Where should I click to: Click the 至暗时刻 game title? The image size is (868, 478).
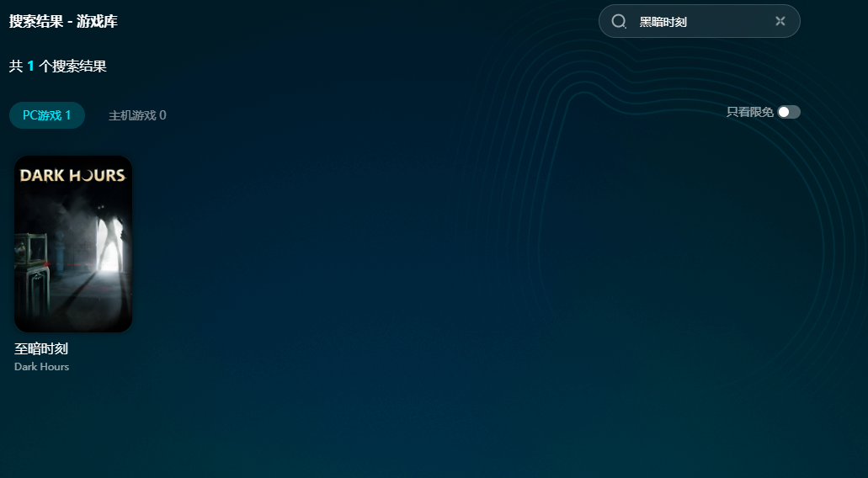pos(41,348)
